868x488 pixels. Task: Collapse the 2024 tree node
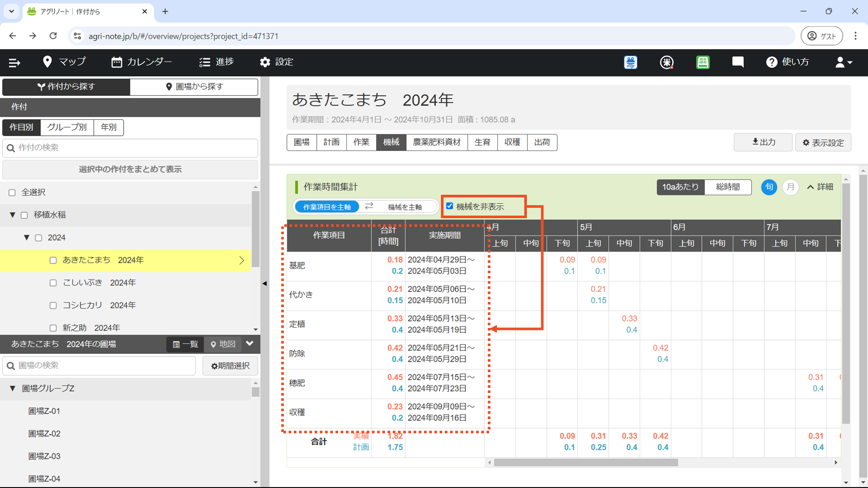point(26,238)
